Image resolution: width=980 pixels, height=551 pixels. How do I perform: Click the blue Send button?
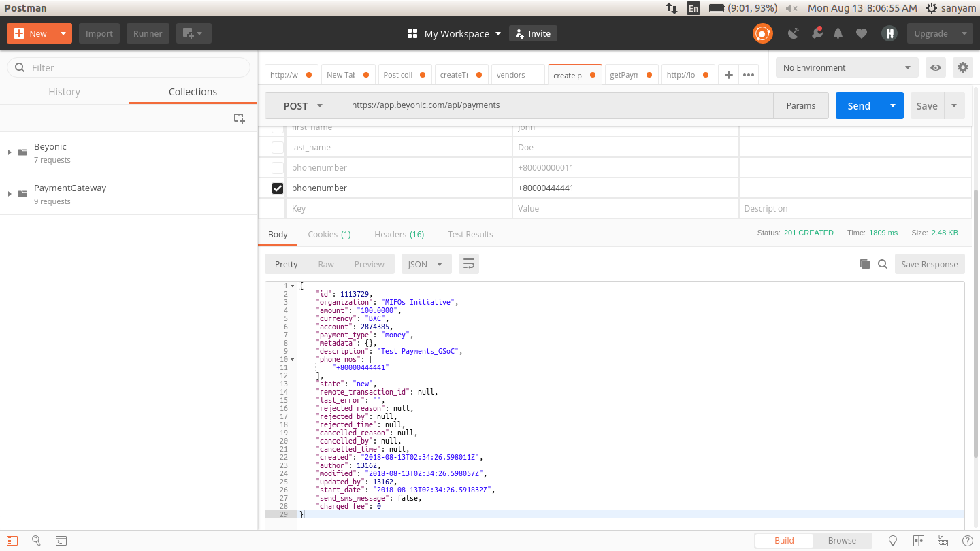pyautogui.click(x=859, y=105)
